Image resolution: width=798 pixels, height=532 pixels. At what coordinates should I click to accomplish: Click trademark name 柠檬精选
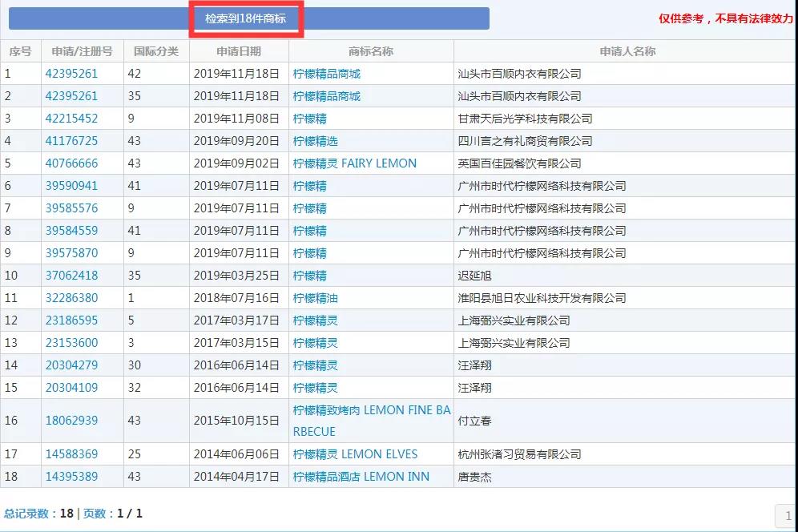click(x=315, y=141)
